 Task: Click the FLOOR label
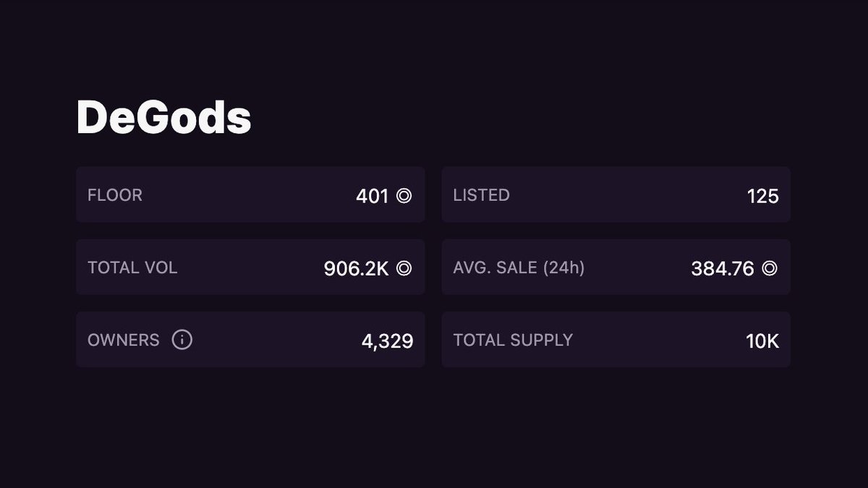click(x=115, y=195)
